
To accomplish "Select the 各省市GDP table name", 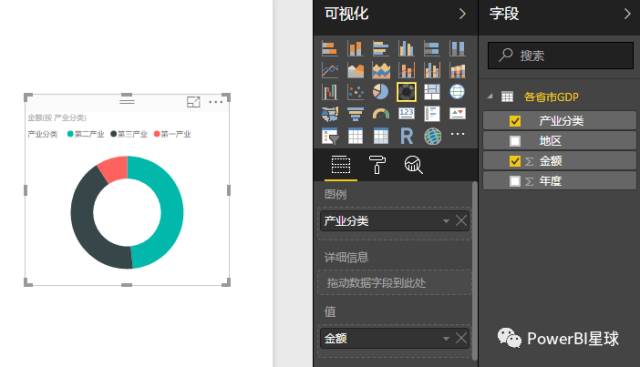I will 551,97.
